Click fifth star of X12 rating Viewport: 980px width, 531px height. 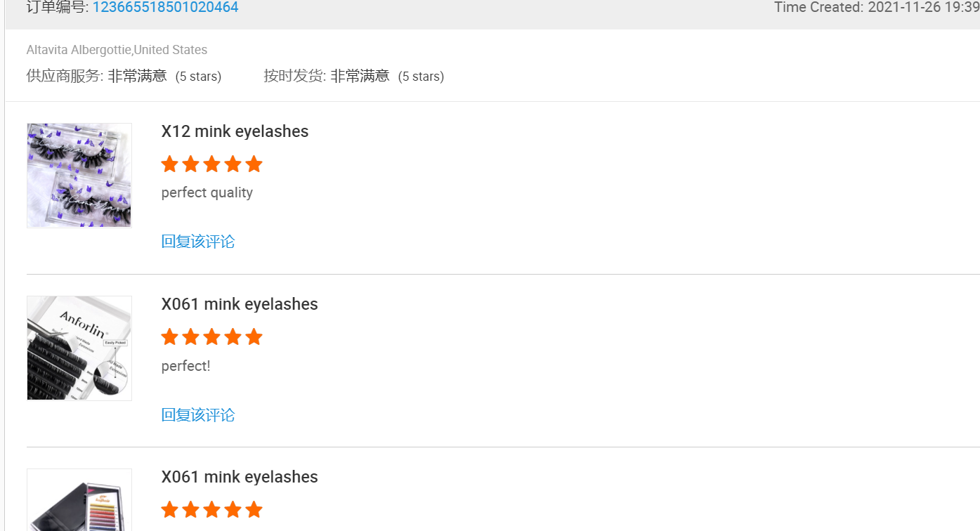point(254,164)
